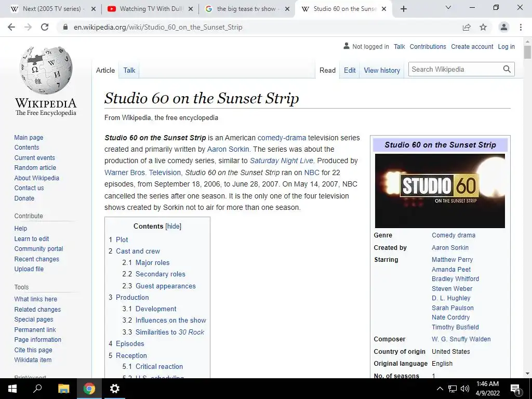Jump to Similarities to 30 Rock section
532x399 pixels.
click(x=170, y=332)
